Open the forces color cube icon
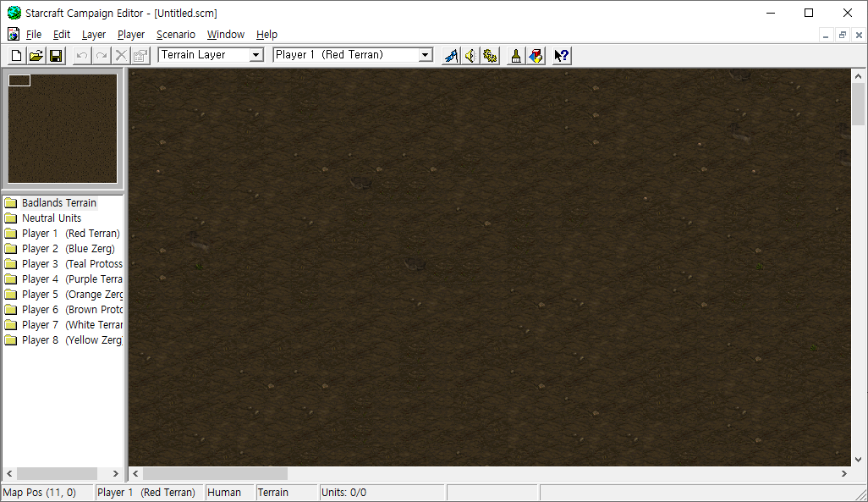The height and width of the screenshot is (502, 868). pos(536,55)
